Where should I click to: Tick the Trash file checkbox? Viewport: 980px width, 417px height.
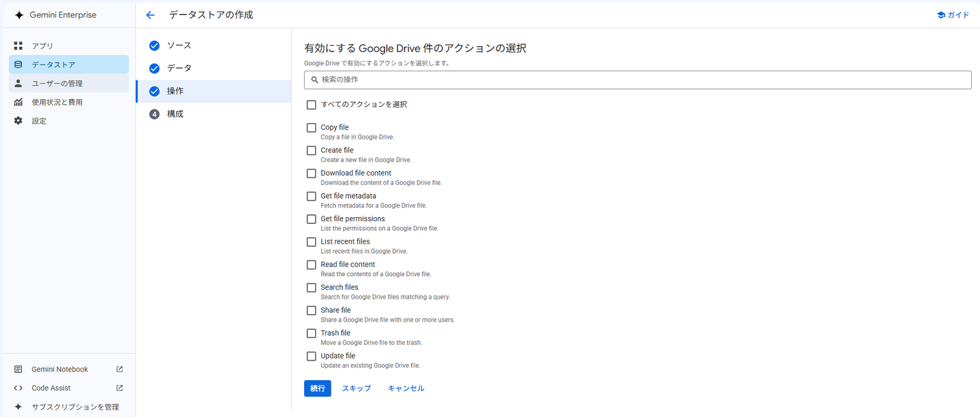point(312,333)
